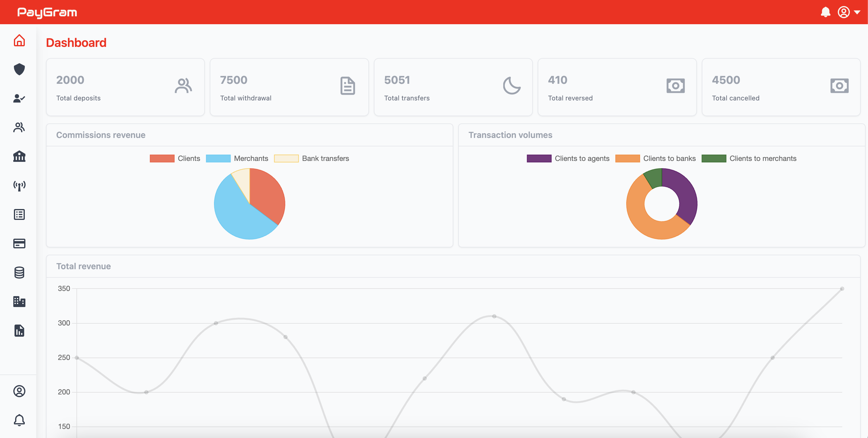Click the cash icon on Total reversed card
Viewport: 868px width, 438px height.
675,86
